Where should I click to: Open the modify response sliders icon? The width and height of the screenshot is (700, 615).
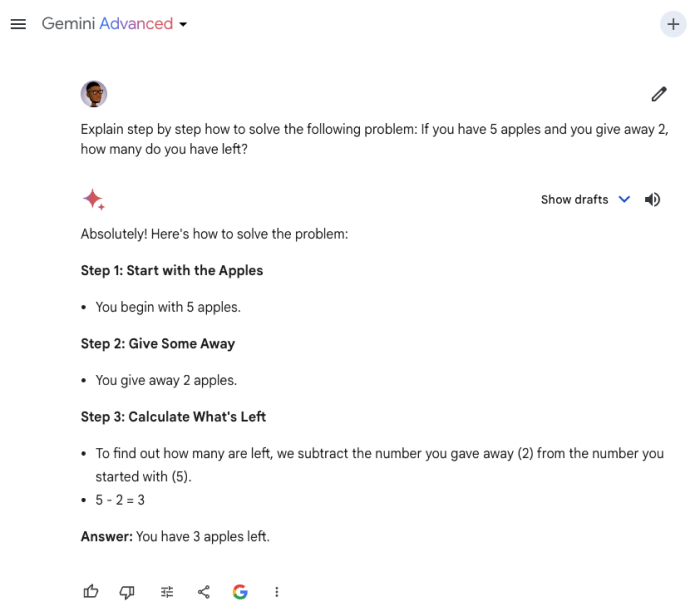point(167,592)
